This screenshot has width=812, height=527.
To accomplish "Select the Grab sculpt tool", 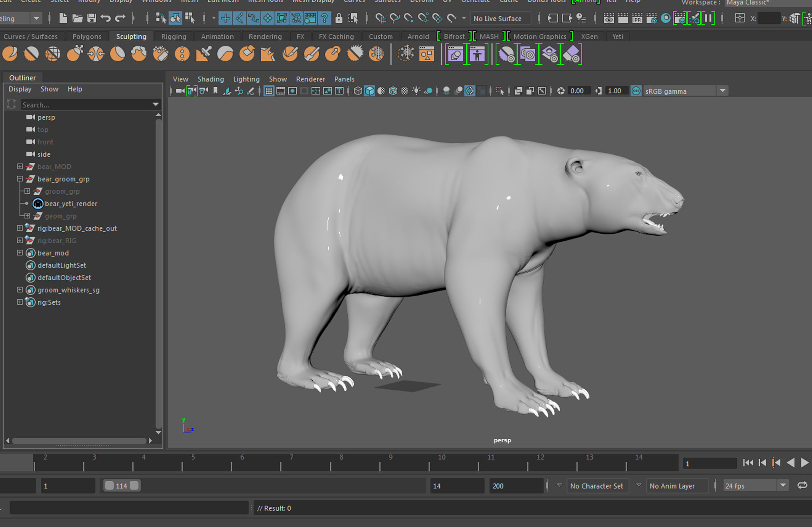I will [75, 54].
